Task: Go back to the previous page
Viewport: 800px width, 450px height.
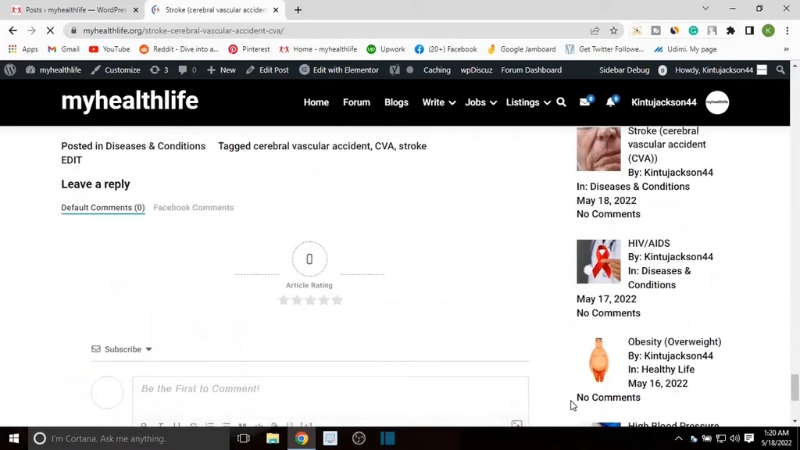Action: [13, 31]
